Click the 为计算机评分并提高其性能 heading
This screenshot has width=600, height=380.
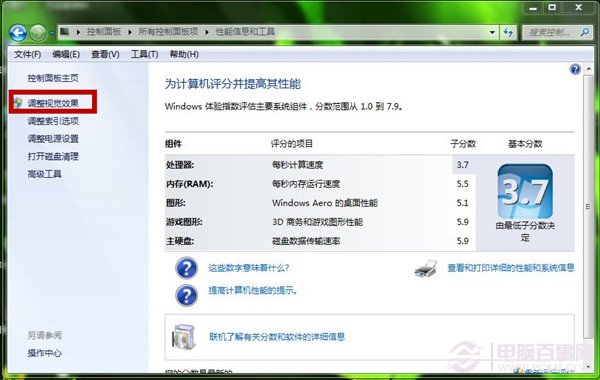click(x=233, y=84)
